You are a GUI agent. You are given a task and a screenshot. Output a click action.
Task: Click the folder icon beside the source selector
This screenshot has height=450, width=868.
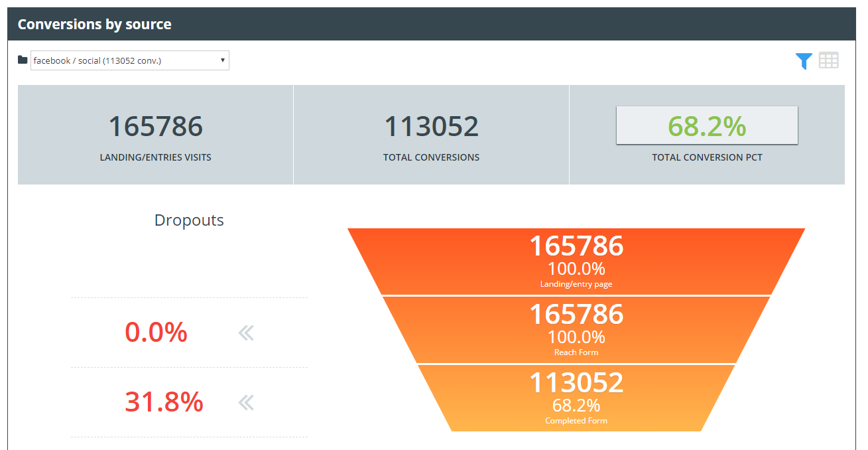(23, 60)
